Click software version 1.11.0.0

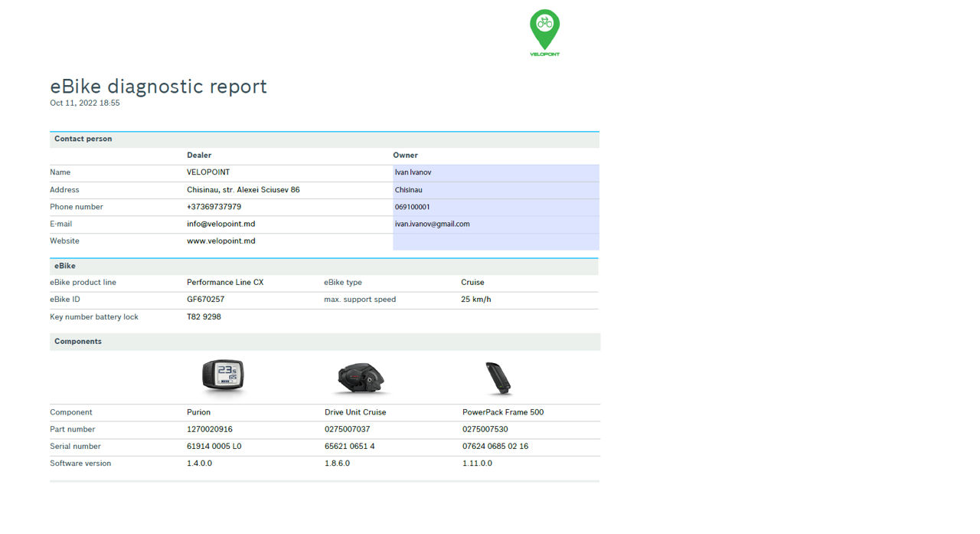(x=478, y=464)
